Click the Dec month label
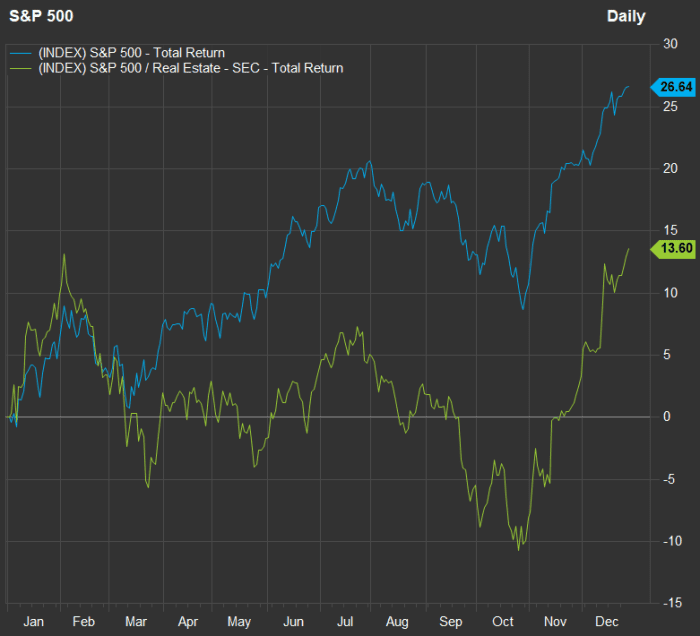 (x=607, y=621)
